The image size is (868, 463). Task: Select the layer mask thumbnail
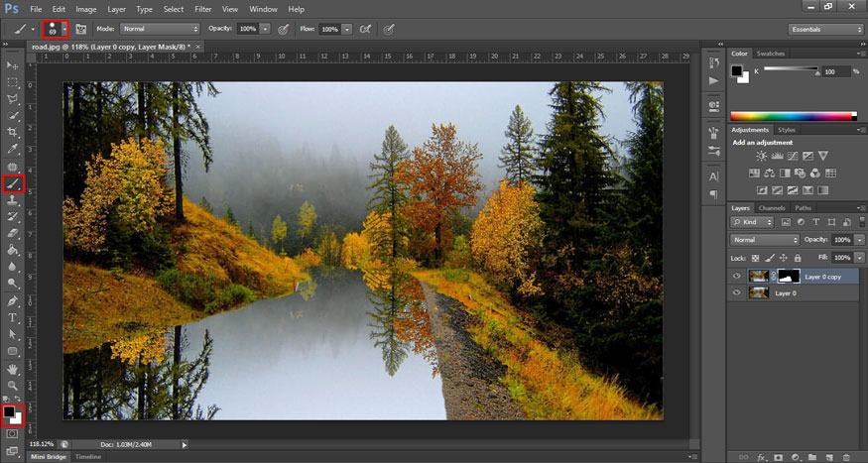coord(789,277)
